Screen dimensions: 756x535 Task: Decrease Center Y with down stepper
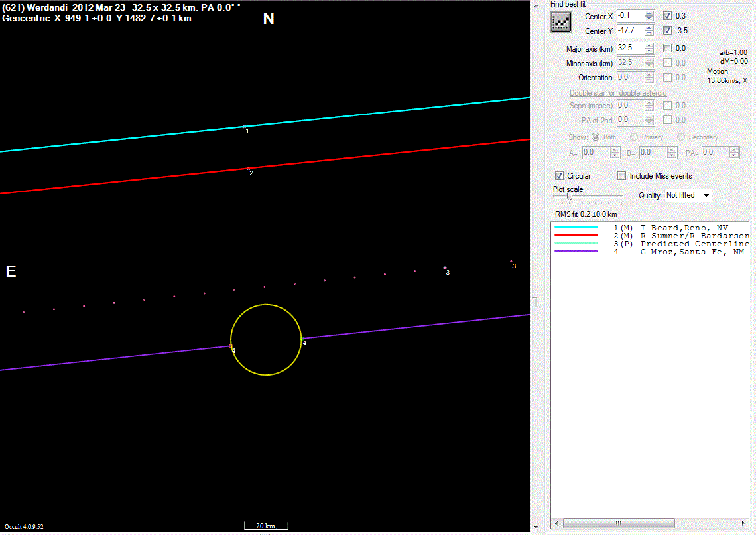pyautogui.click(x=649, y=33)
